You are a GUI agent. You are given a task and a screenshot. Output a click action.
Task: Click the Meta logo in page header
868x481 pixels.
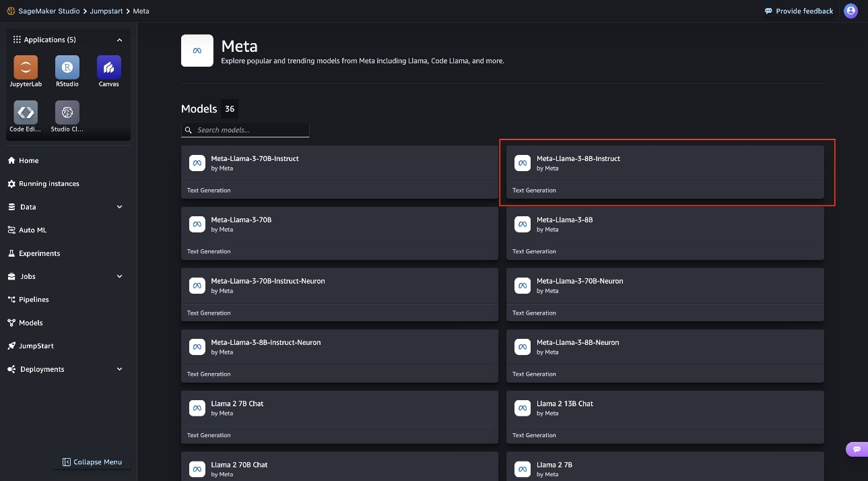[197, 51]
